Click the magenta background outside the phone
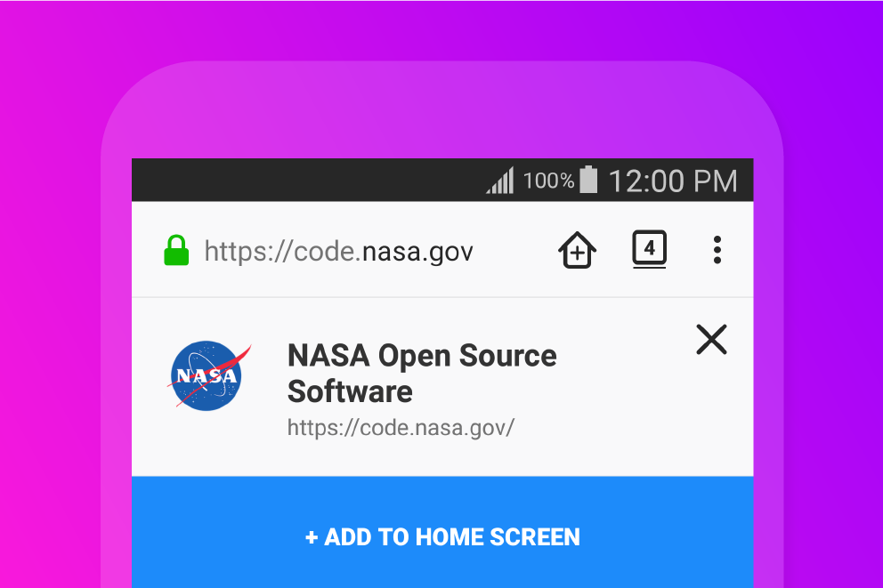 45,267
